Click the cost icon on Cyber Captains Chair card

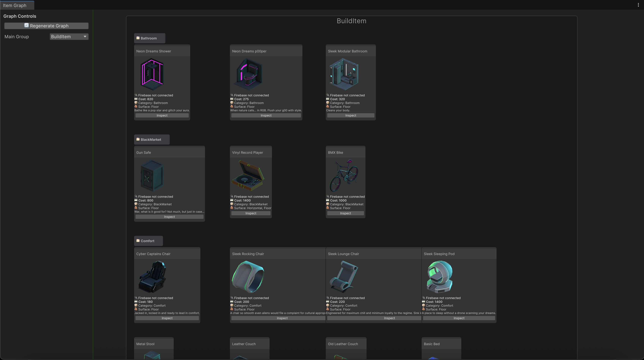[x=136, y=302]
